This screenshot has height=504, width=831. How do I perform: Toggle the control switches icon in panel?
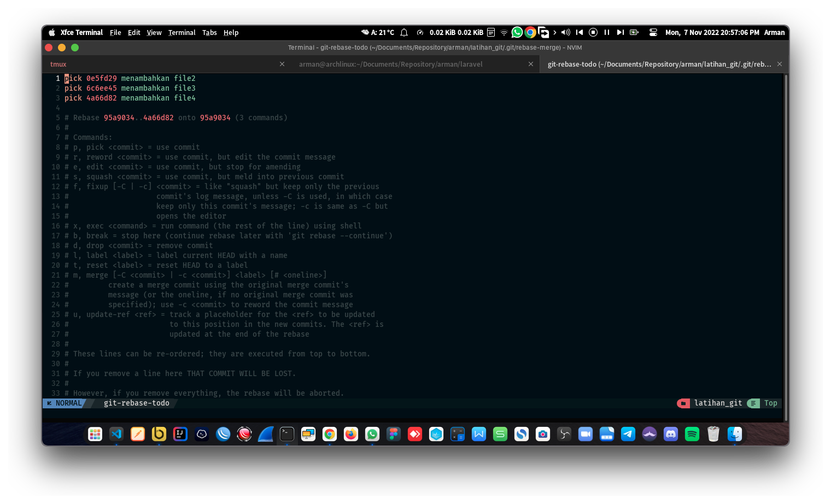pyautogui.click(x=653, y=32)
